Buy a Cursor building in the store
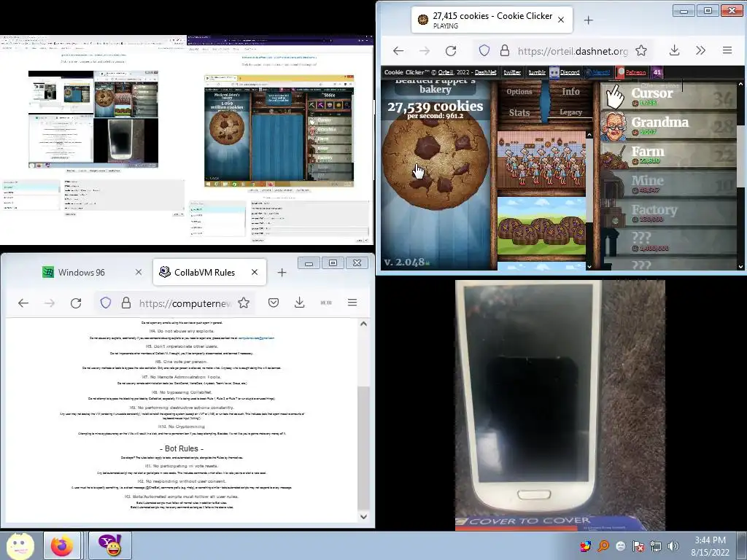Screen dimensions: 747x560 tap(668, 97)
